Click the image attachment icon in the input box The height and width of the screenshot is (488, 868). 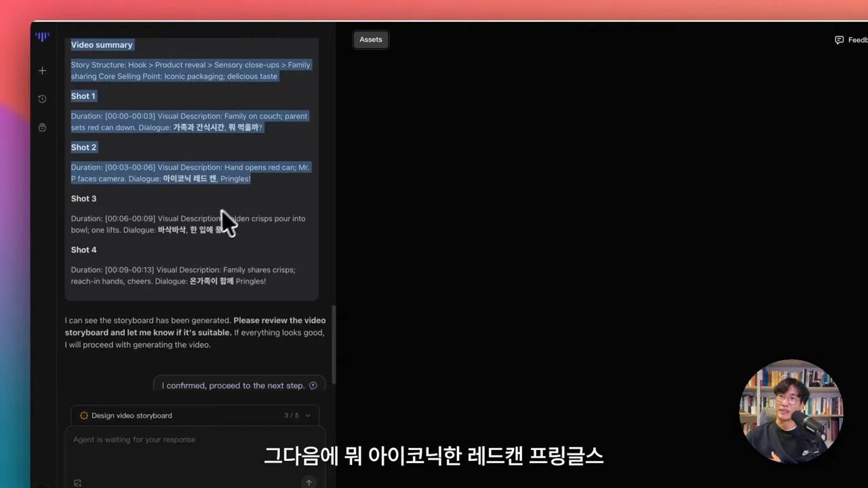coord(77,482)
